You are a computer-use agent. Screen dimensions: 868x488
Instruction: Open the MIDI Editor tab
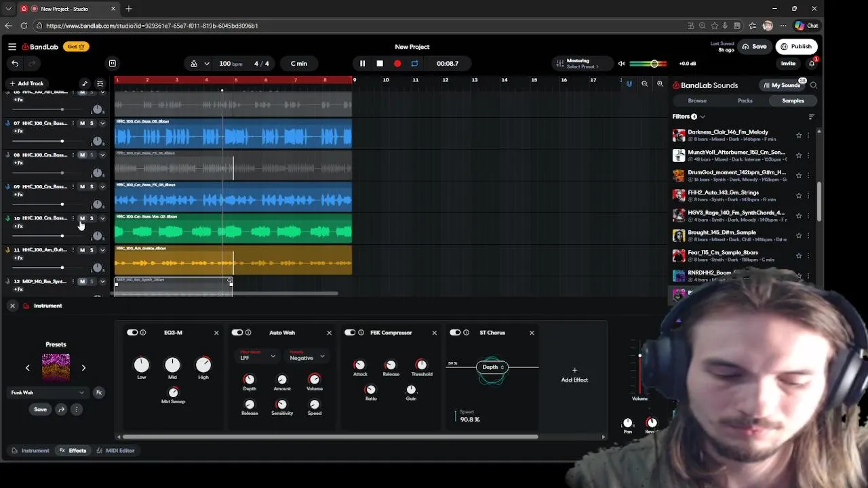coord(115,451)
